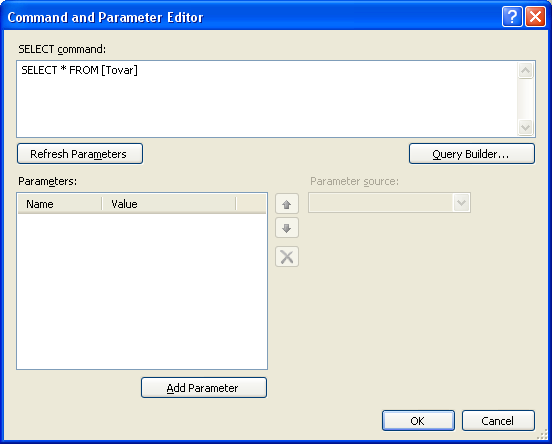
Task: Click the Name column header
Action: (60, 204)
